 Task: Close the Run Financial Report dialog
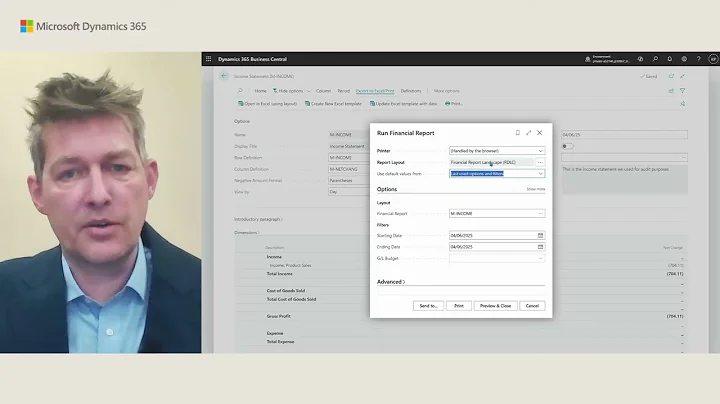[540, 133]
